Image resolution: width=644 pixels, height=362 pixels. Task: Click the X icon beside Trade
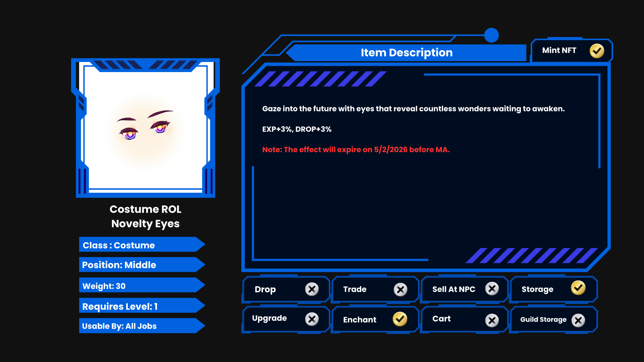coord(400,290)
